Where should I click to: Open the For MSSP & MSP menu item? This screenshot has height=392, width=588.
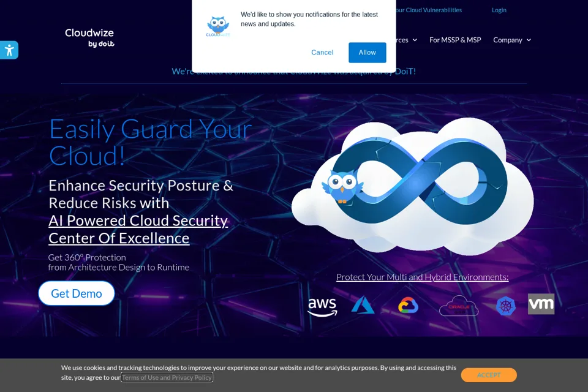coord(455,40)
